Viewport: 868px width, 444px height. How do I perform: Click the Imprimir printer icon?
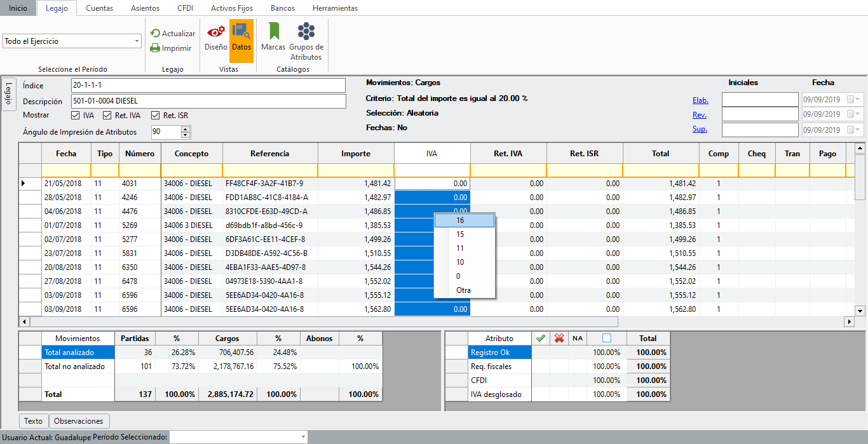[x=155, y=48]
